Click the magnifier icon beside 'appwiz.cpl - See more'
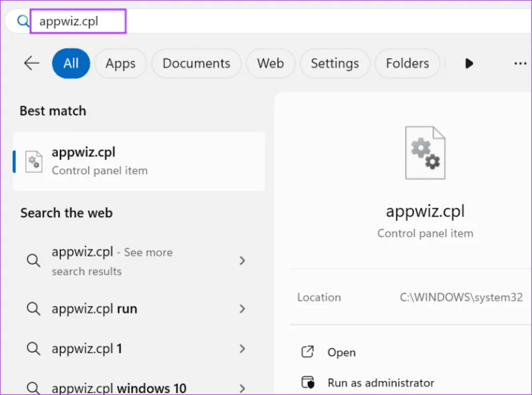 (x=34, y=260)
